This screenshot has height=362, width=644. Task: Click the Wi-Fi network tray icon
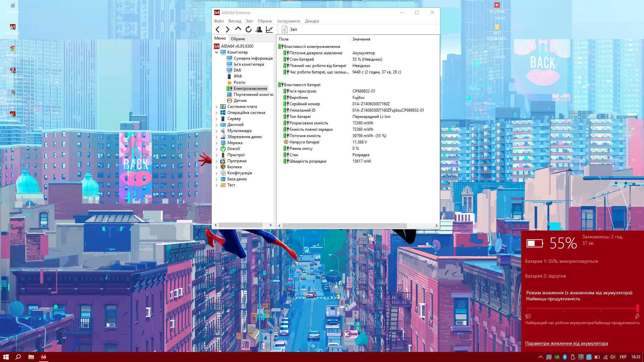click(605, 357)
